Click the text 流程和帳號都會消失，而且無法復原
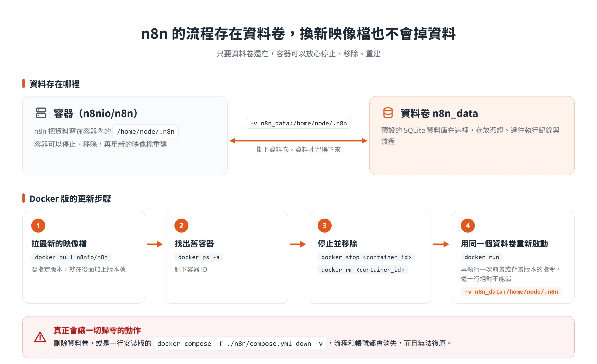The image size is (597, 364). point(390,343)
